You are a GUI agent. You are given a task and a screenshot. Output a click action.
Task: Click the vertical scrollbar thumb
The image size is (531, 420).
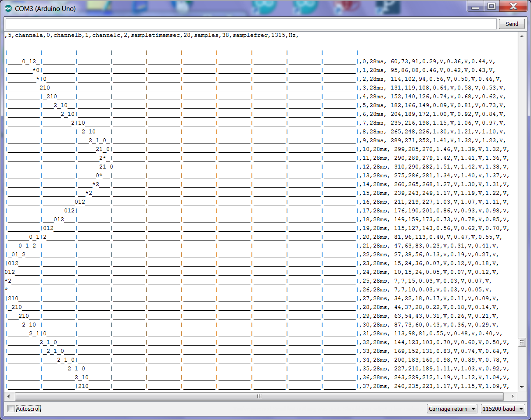(x=522, y=342)
